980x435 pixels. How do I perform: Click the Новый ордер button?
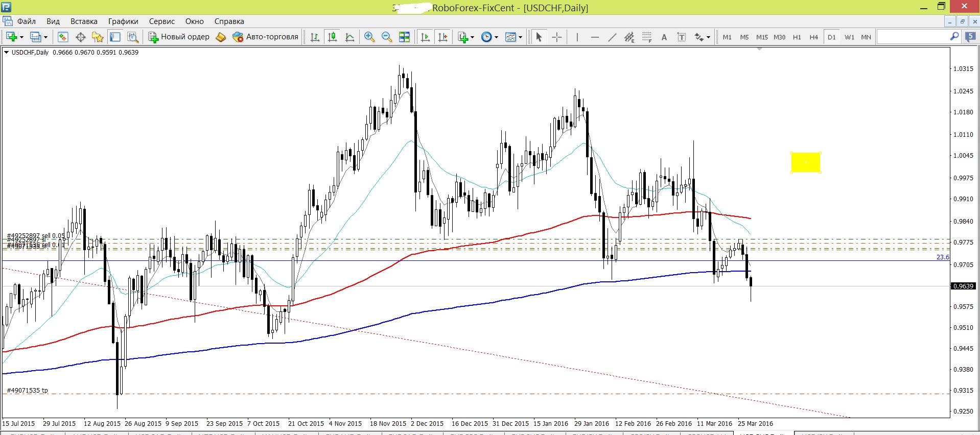click(179, 37)
